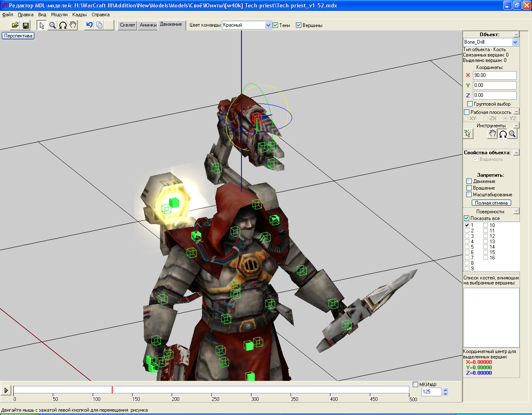Image resolution: width=532 pixels, height=415 pixels.
Task: Click the save floppy disk icon
Action: click(26, 25)
